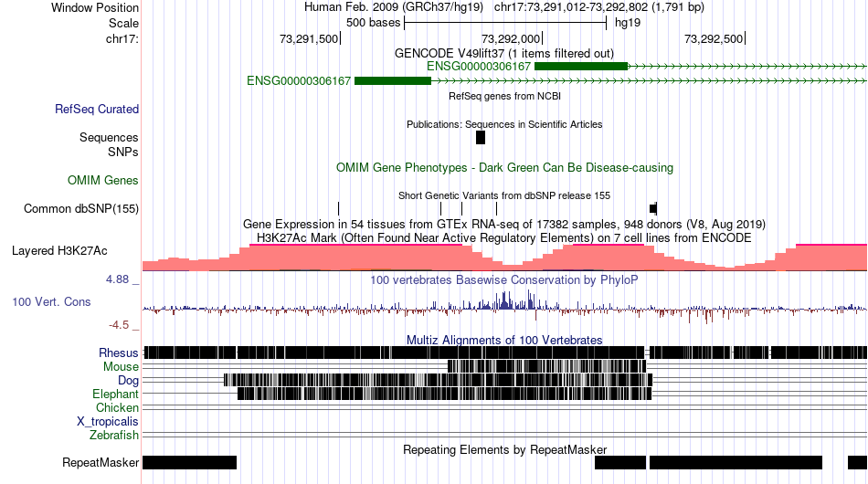Image resolution: width=868 pixels, height=484 pixels.
Task: Click lower ENSG00000306167 gene name label
Action: click(x=299, y=80)
